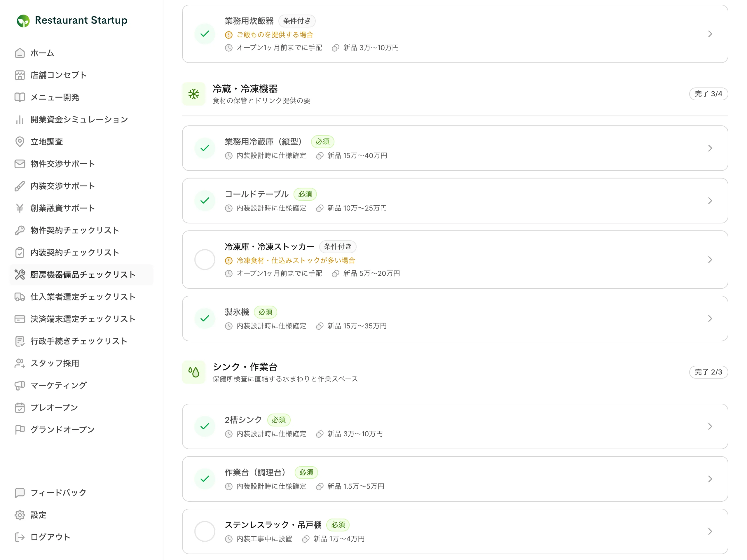The height and width of the screenshot is (560, 747).
Task: Click the 仕入業者選定チェックリスト truck icon
Action: pyautogui.click(x=20, y=297)
